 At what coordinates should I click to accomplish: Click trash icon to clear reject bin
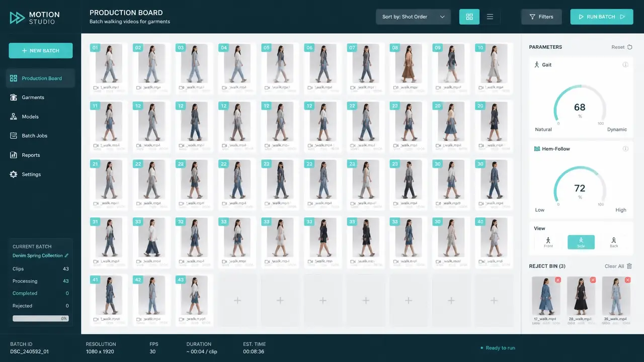[x=629, y=266]
